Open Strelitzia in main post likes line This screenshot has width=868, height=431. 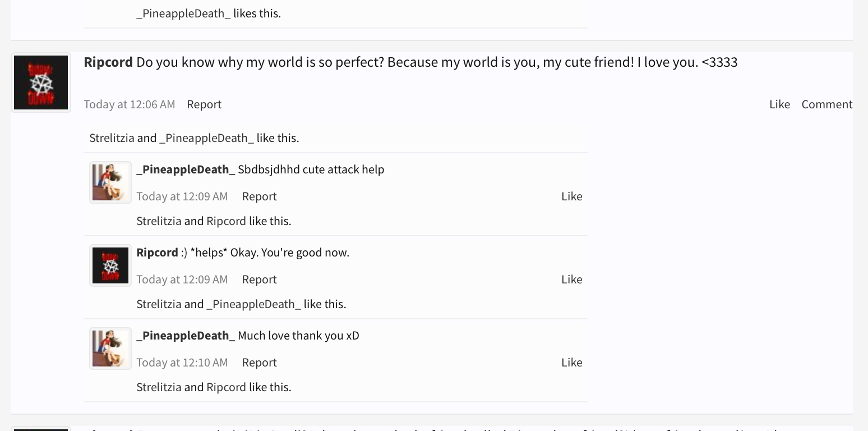(x=112, y=138)
